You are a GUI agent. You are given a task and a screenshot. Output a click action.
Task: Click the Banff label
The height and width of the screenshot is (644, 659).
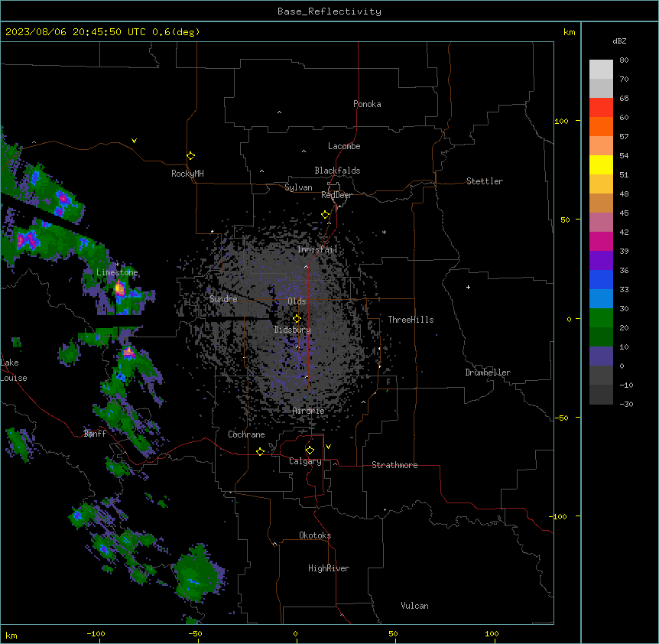95,434
